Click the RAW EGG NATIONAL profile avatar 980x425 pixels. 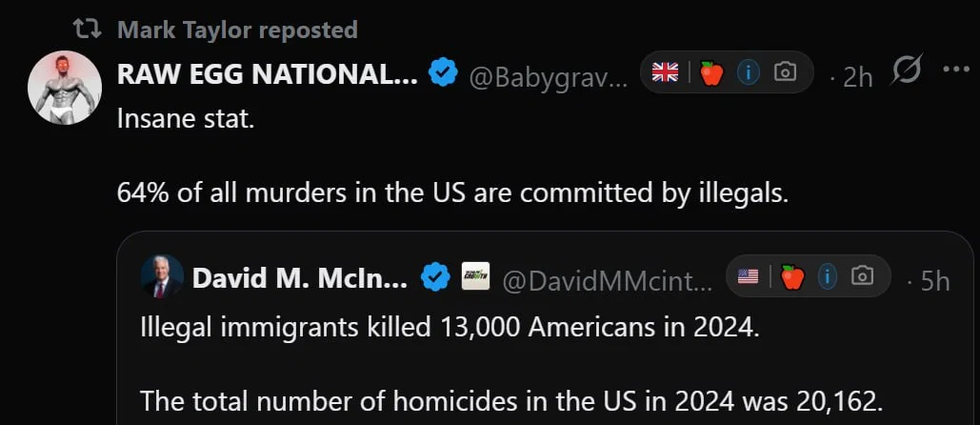coord(65,88)
